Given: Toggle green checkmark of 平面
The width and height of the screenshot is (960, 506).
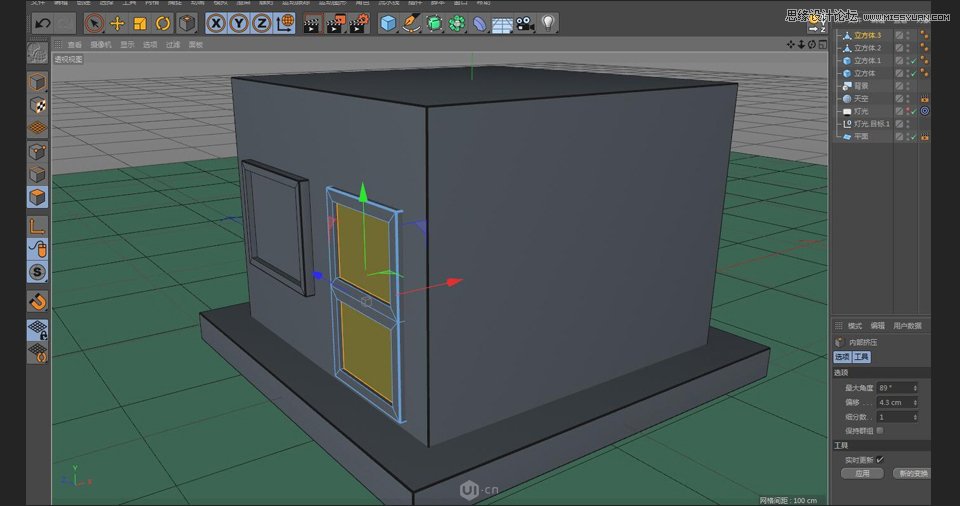Looking at the screenshot, I should point(913,137).
